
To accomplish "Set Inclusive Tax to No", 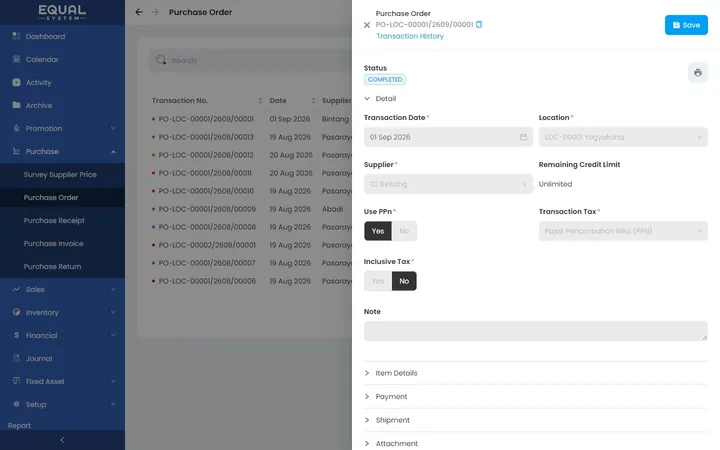I will coord(404,281).
